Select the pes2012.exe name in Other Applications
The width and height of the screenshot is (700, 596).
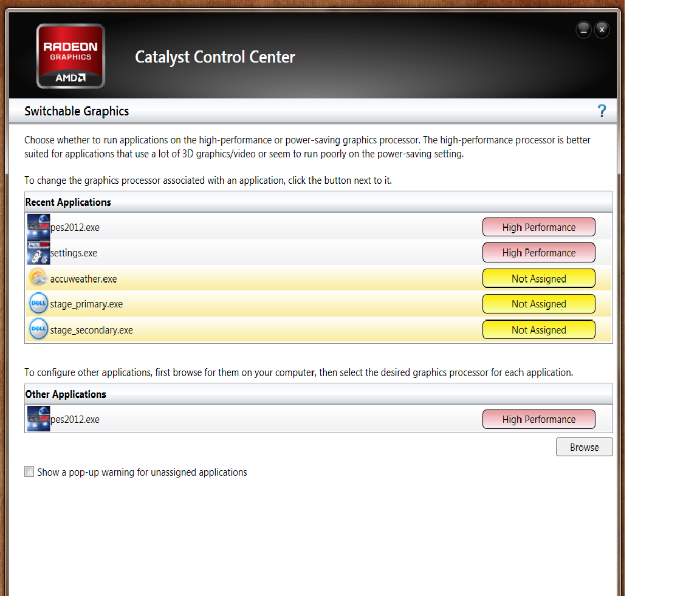(75, 420)
